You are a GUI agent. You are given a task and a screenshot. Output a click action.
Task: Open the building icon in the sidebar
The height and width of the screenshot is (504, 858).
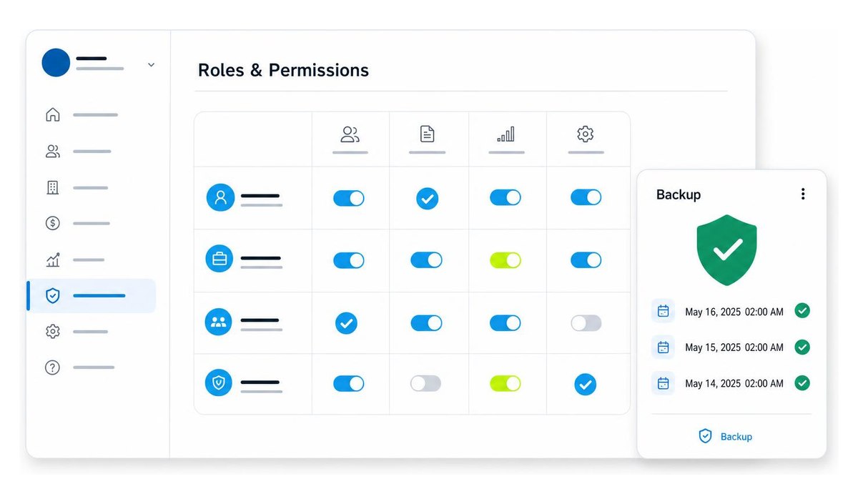click(53, 187)
